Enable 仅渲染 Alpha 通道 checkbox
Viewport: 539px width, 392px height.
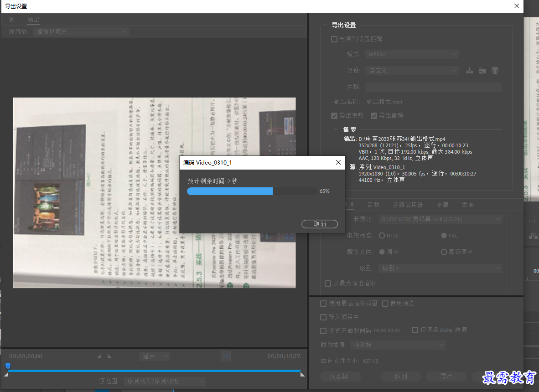coord(415,330)
